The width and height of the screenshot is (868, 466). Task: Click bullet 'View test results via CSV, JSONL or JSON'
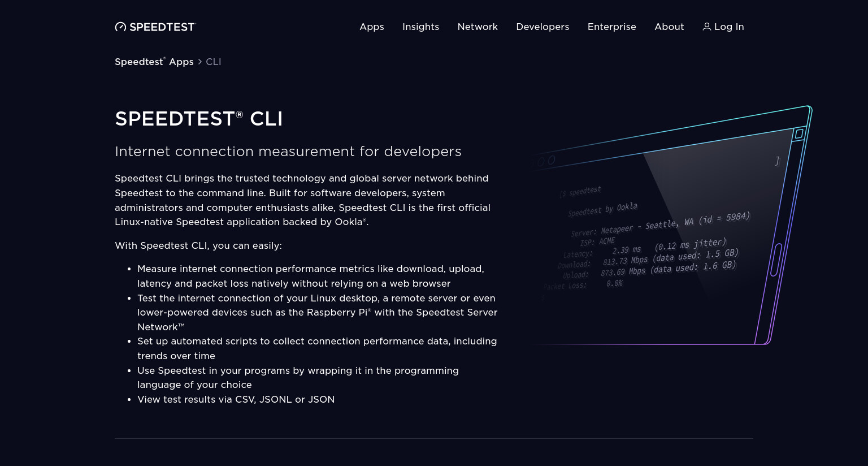pos(236,399)
